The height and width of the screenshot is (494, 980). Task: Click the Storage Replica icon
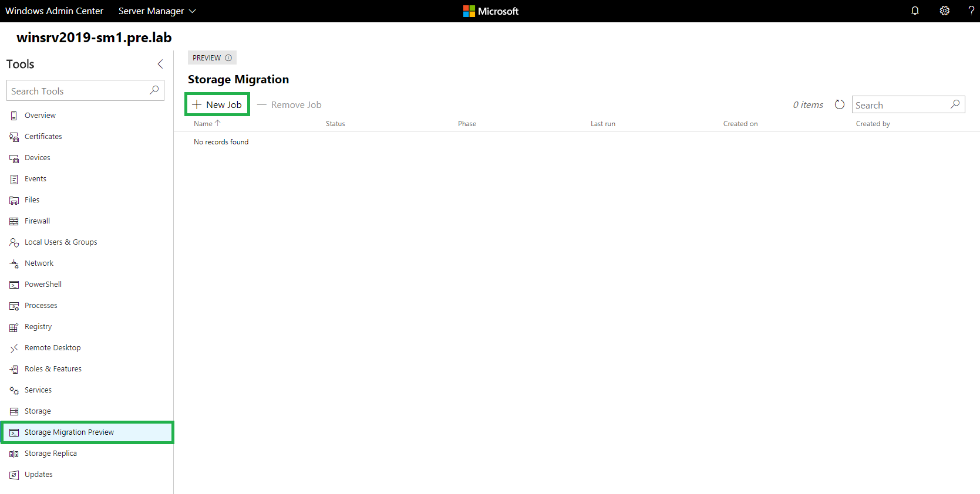click(x=14, y=454)
